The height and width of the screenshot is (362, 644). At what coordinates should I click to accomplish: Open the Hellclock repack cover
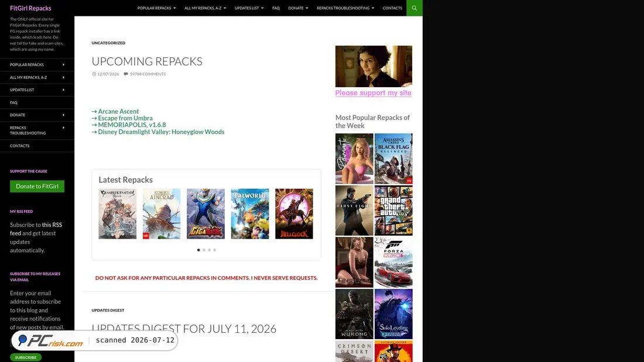(294, 213)
